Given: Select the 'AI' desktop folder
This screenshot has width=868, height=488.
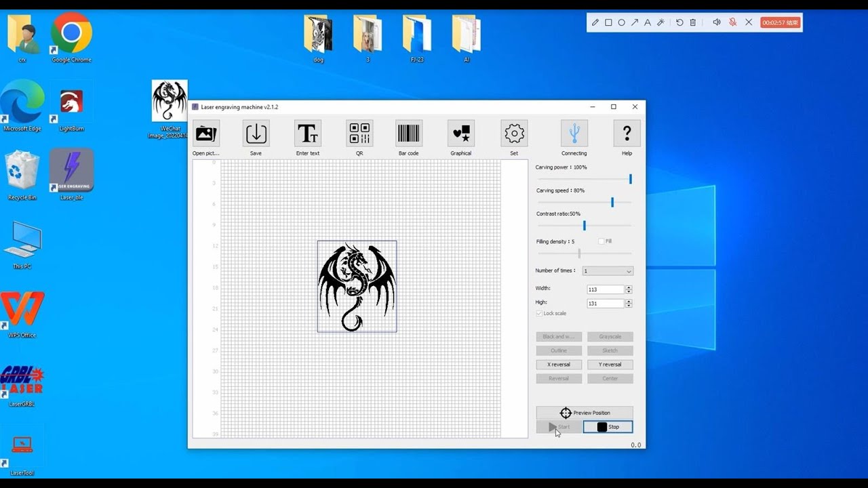Looking at the screenshot, I should pos(467,39).
